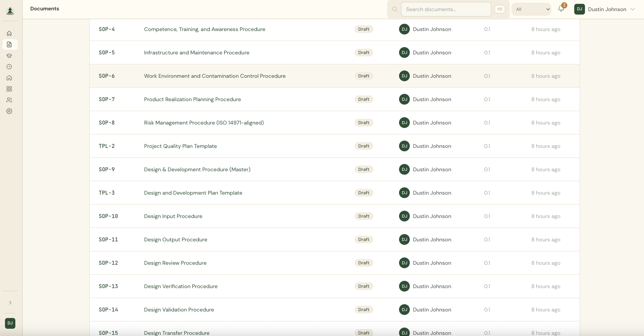This screenshot has height=336, width=644.
Task: Open Risk Management Procedure (ISO 14971-aligned)
Action: pyautogui.click(x=204, y=123)
